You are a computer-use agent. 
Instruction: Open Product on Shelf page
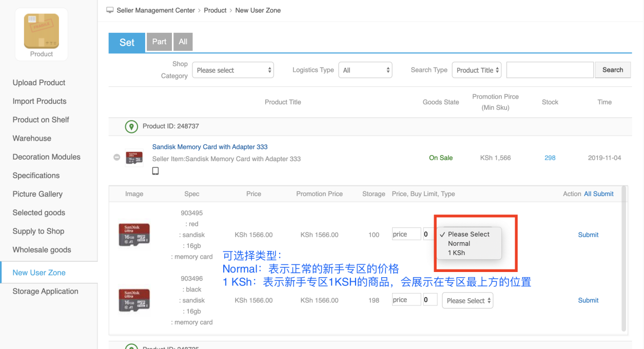click(41, 120)
